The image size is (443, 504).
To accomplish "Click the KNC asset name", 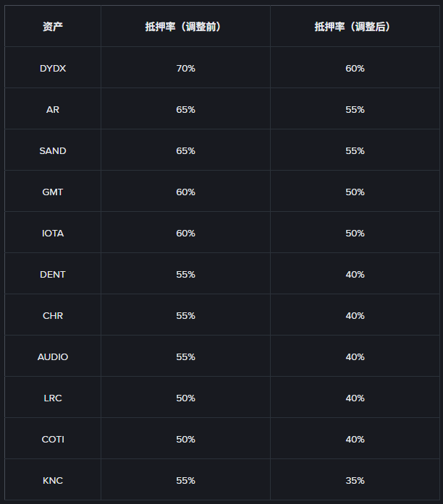I will (x=53, y=480).
